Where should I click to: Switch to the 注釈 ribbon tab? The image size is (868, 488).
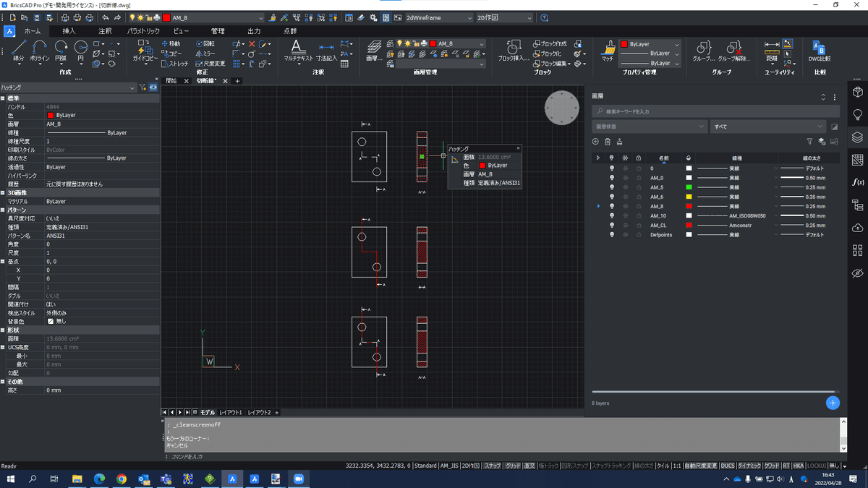pos(105,31)
